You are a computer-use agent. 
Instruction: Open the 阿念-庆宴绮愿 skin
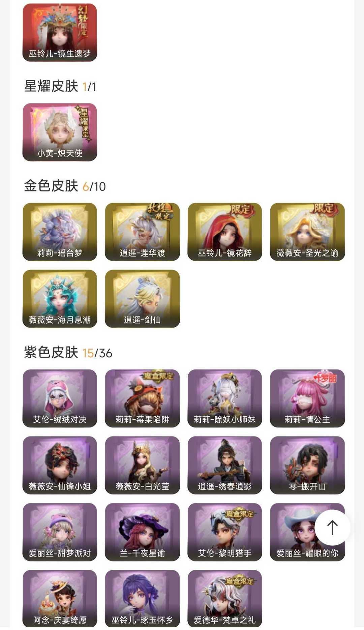[60, 599]
